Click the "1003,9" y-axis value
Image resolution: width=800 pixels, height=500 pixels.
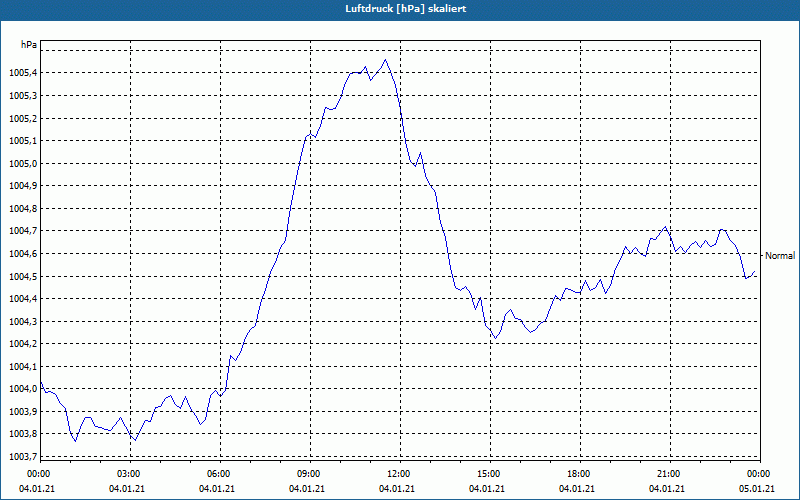coord(23,411)
